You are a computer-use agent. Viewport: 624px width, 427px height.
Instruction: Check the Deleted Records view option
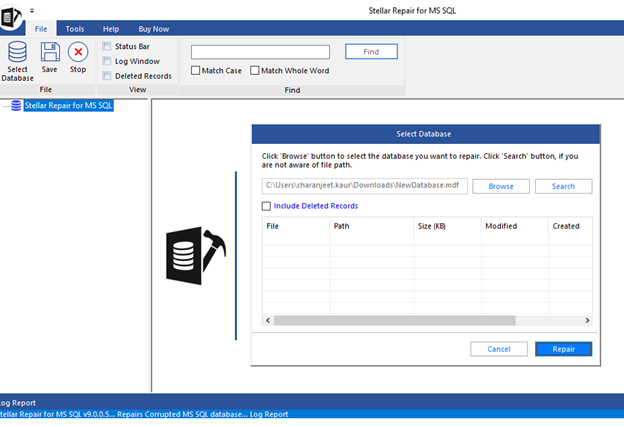click(x=107, y=76)
